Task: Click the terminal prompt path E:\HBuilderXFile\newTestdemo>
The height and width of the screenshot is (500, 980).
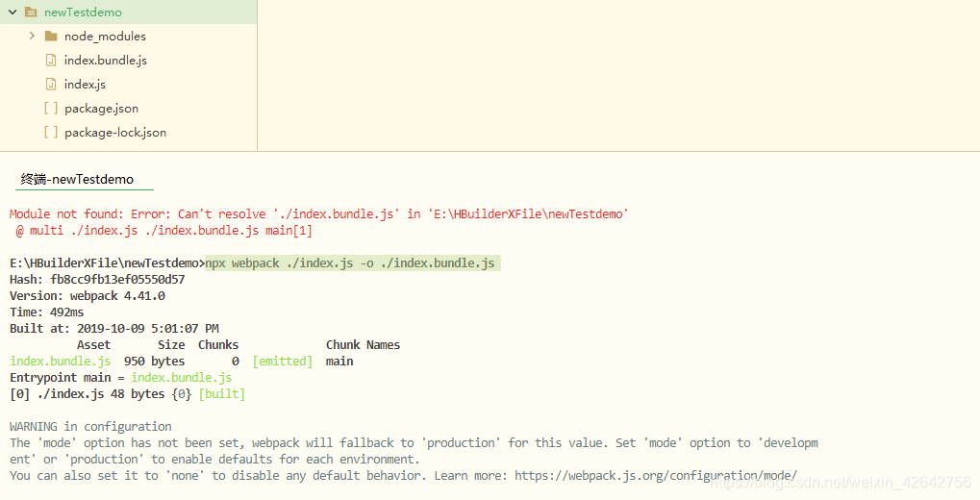Action: (x=108, y=263)
